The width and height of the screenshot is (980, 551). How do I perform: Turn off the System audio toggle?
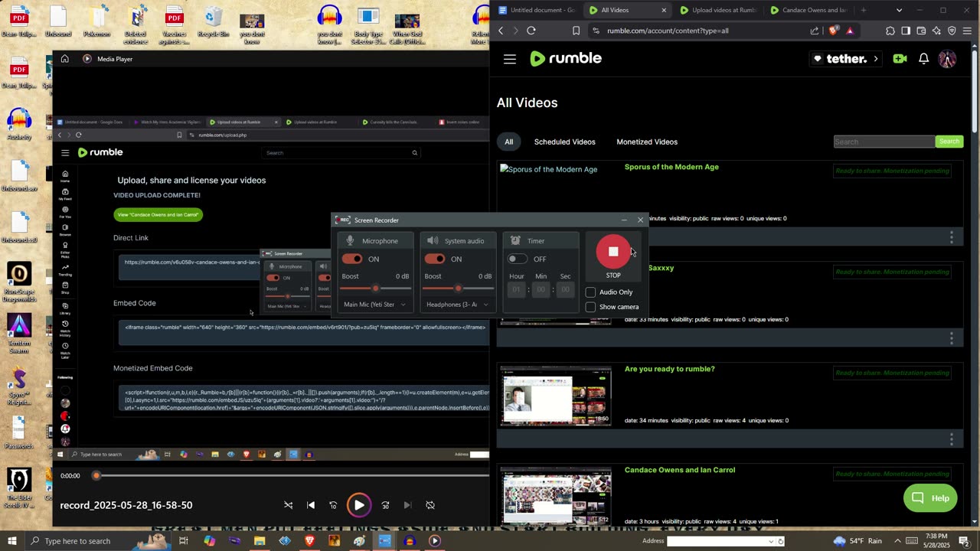[x=435, y=259]
